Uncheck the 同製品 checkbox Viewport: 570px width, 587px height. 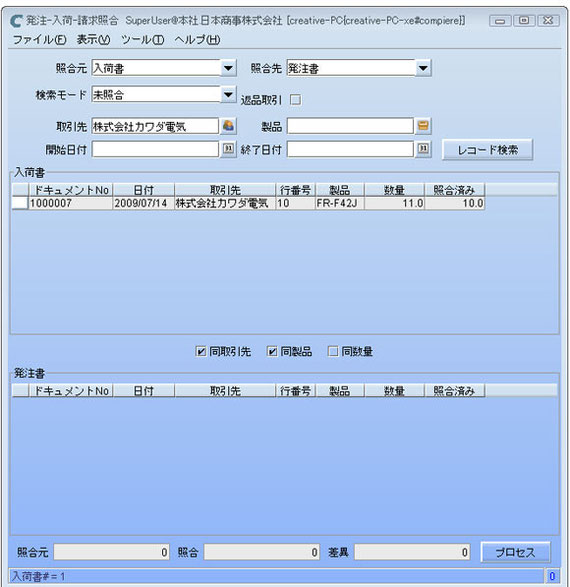click(x=272, y=351)
